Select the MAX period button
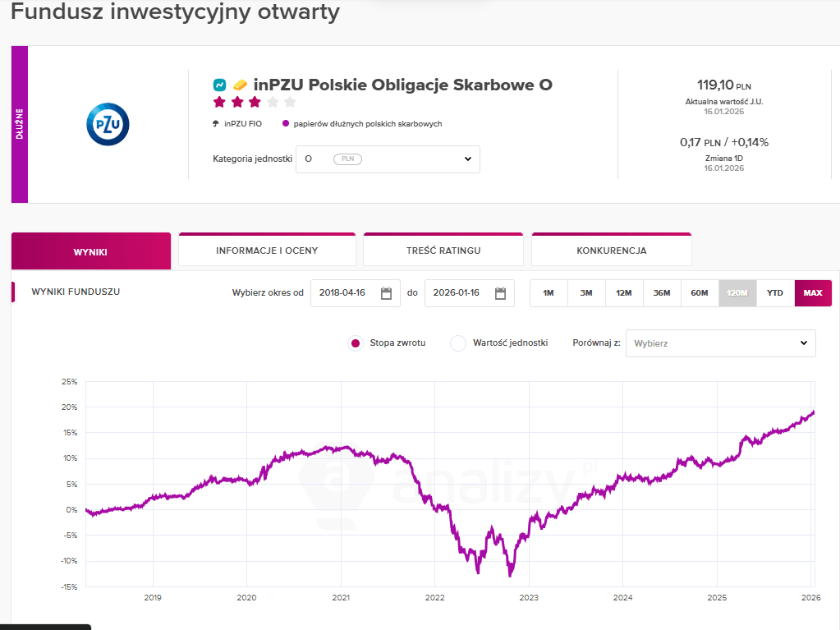 point(813,293)
